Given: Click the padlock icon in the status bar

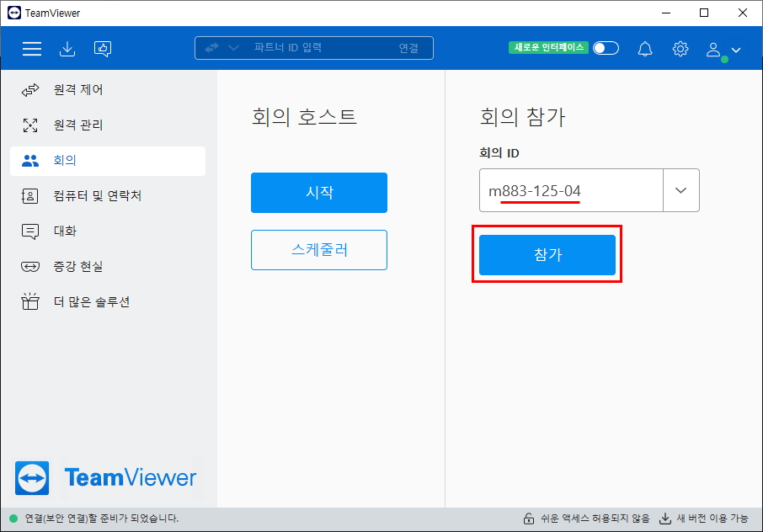Looking at the screenshot, I should [x=528, y=519].
